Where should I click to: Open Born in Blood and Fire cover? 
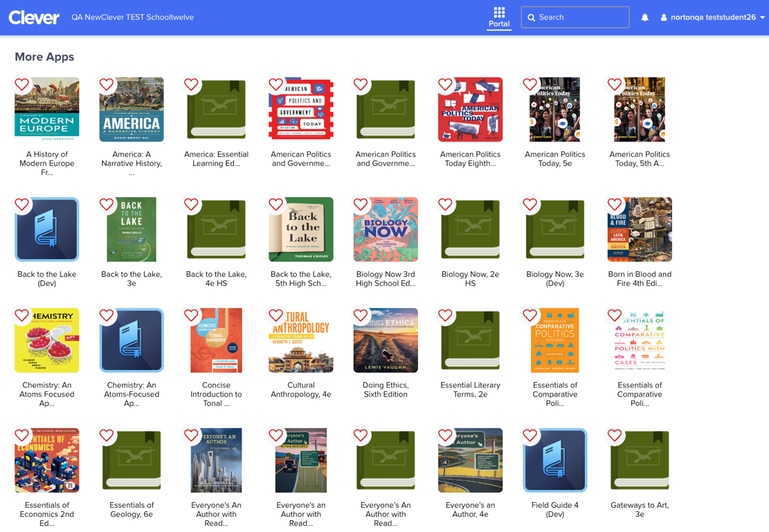(x=640, y=230)
